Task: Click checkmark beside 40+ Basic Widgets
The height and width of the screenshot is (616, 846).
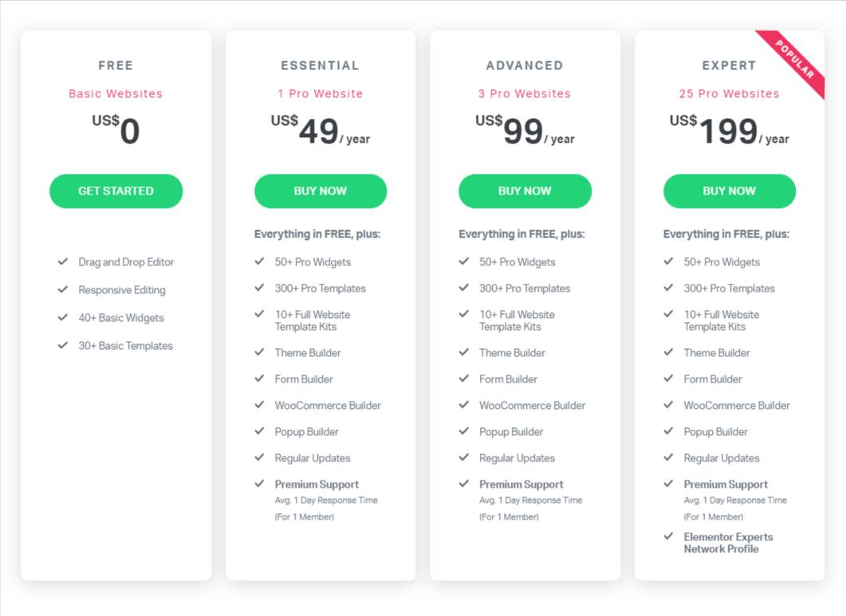Action: [x=63, y=317]
